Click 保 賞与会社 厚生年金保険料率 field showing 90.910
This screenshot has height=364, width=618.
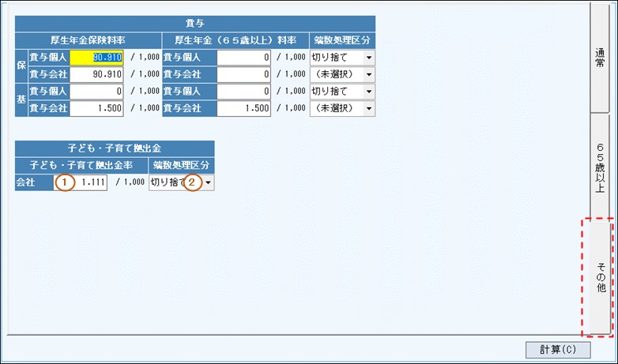click(96, 74)
